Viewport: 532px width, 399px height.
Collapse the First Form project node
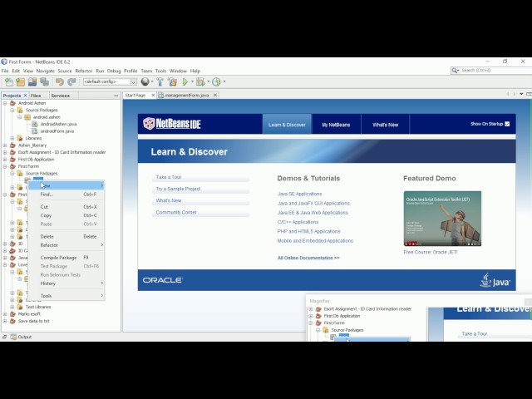point(5,166)
